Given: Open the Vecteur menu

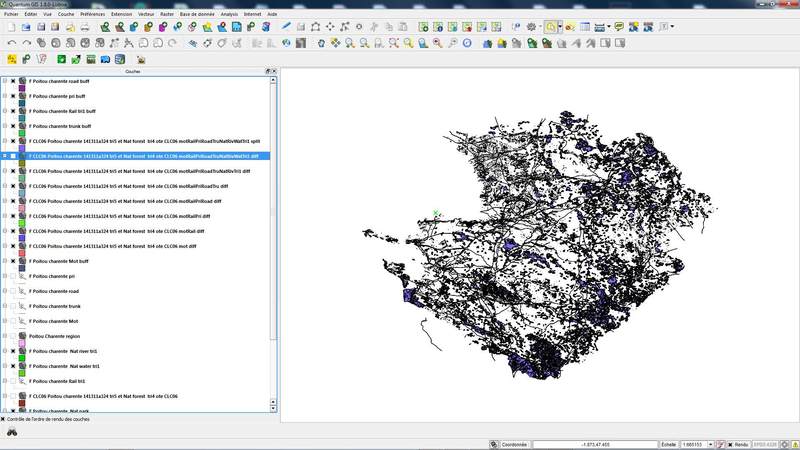Looking at the screenshot, I should [x=146, y=14].
